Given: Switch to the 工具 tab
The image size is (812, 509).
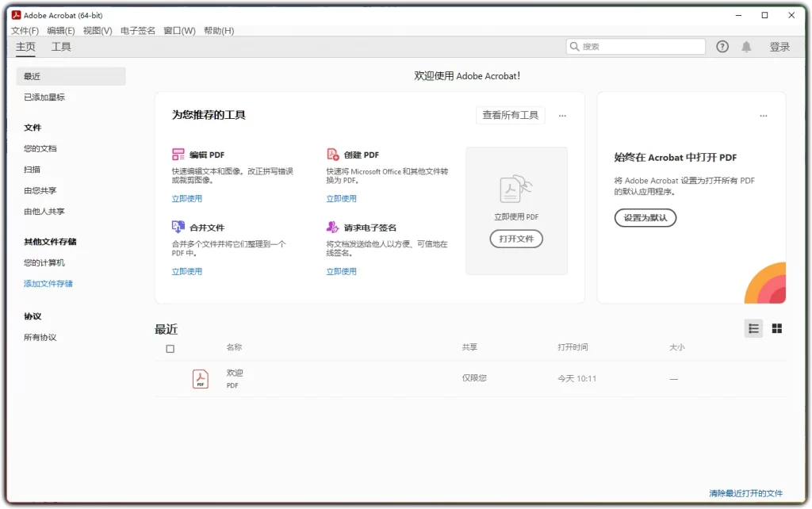Looking at the screenshot, I should (61, 47).
